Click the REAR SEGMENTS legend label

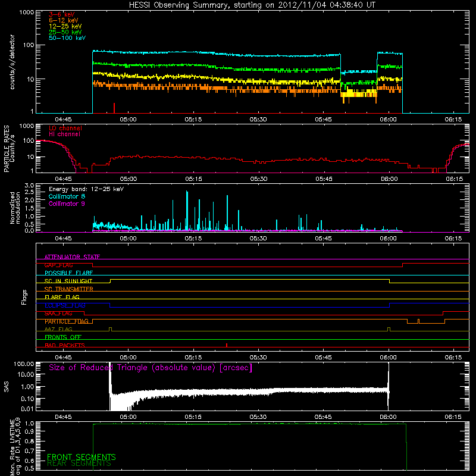[x=79, y=464]
